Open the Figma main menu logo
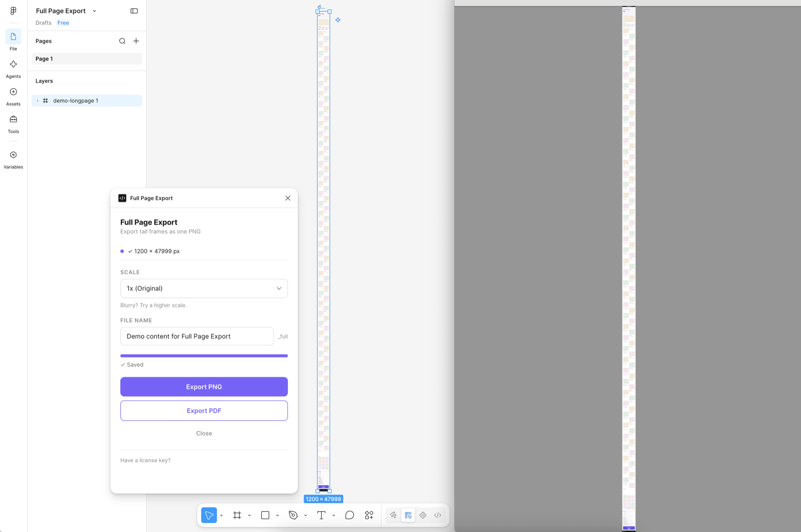This screenshot has height=532, width=801. coord(13,11)
